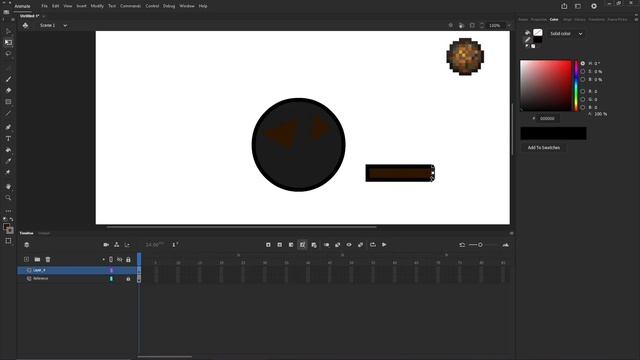Select the S saturation radio button

(582, 71)
